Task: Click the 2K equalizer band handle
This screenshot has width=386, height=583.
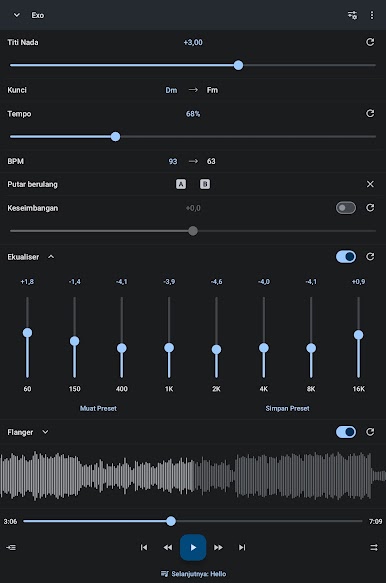Action: coord(216,350)
